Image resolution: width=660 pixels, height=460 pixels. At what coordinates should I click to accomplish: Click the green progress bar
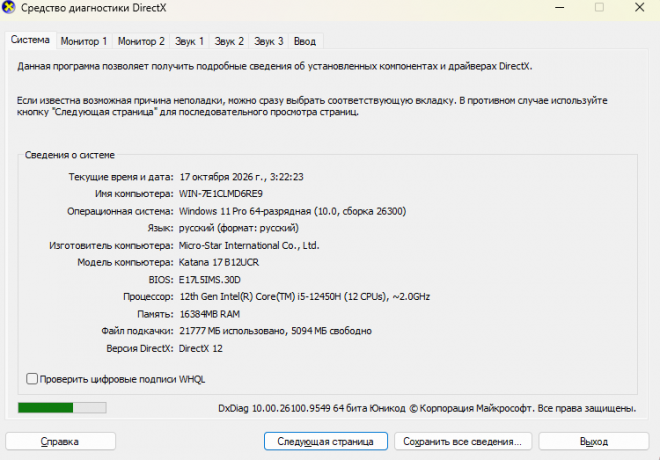pos(62,407)
